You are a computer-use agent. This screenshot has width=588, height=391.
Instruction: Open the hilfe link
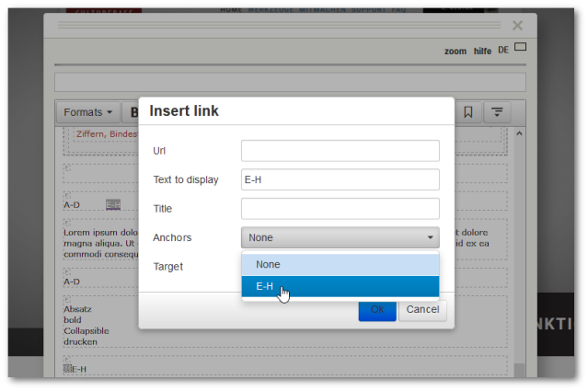coord(482,52)
